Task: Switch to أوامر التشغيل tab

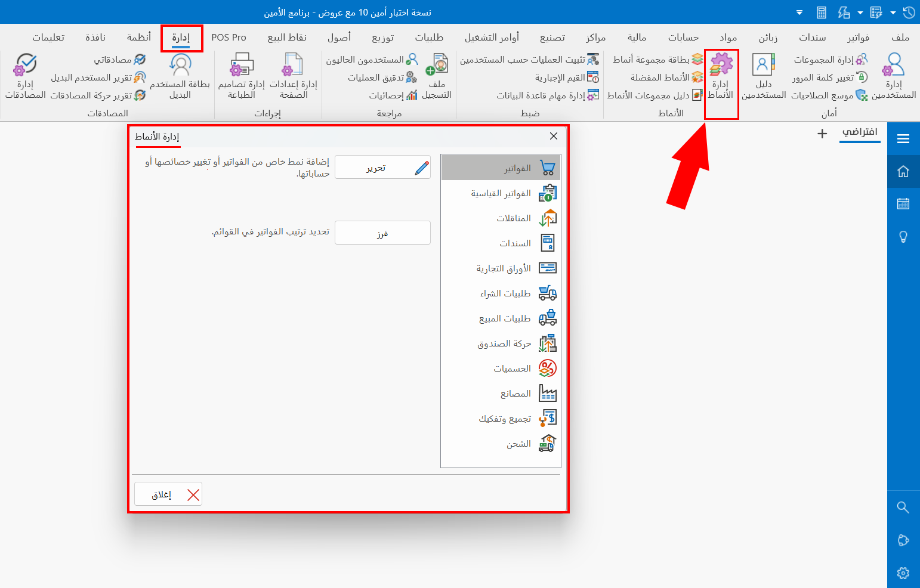Action: 492,38
